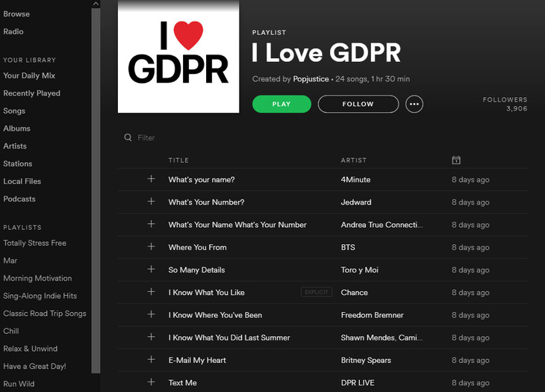Open Popjustice creator profile link

pyautogui.click(x=311, y=79)
